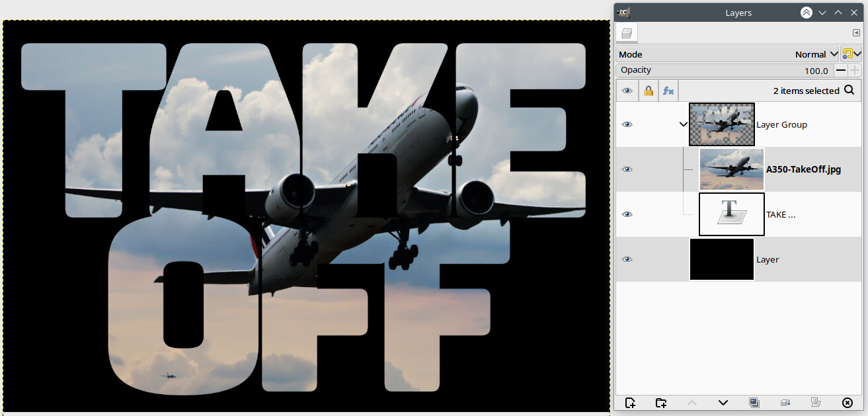Decrease opacity with the minus button

(x=841, y=70)
